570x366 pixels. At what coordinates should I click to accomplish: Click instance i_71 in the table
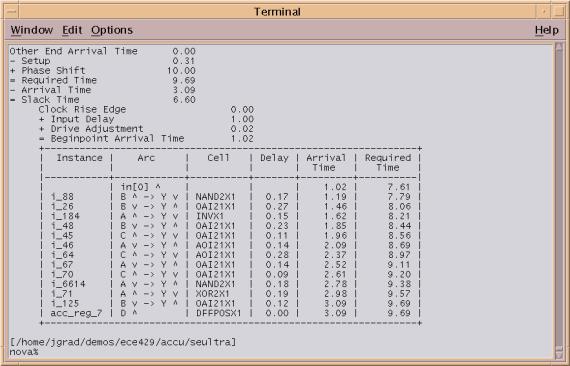click(x=62, y=294)
